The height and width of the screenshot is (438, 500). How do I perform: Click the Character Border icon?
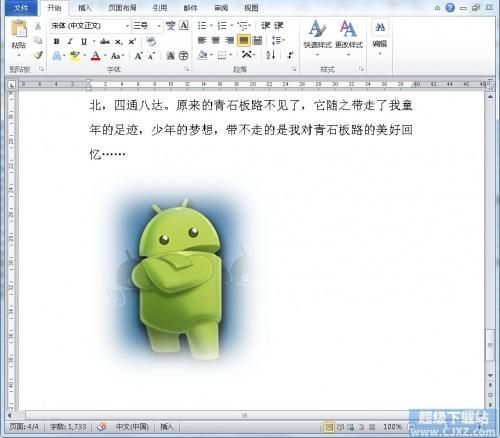[x=184, y=26]
